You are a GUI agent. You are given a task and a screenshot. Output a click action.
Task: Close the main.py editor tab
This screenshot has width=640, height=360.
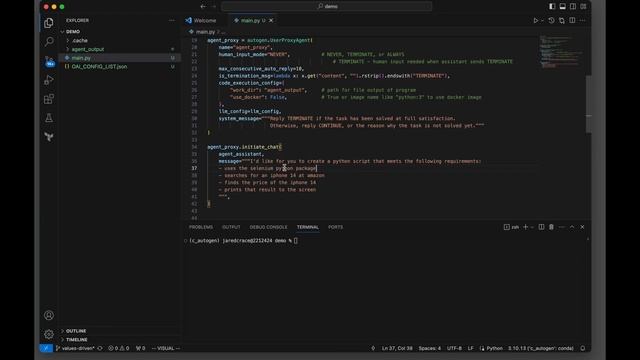[x=271, y=20]
